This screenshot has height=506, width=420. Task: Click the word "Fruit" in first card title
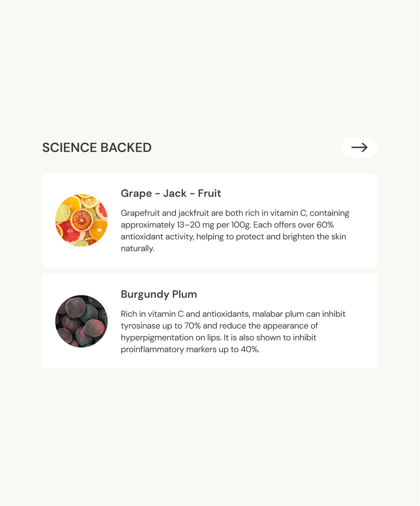(x=209, y=193)
